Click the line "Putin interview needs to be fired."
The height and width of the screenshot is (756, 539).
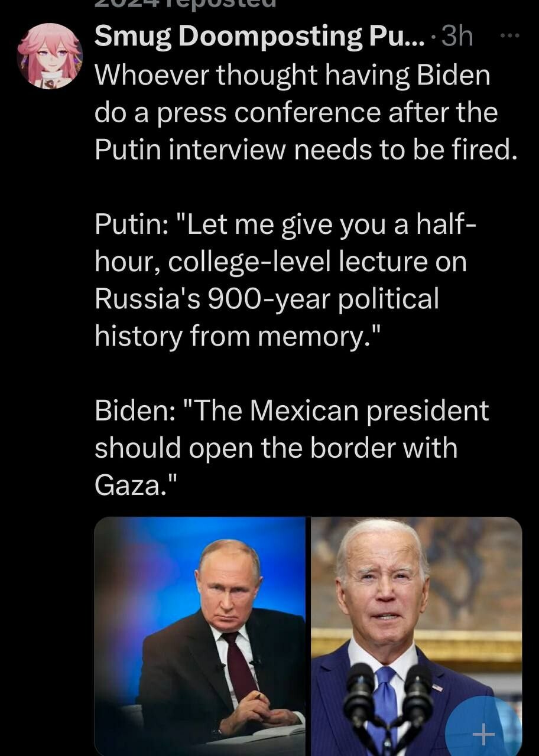pos(306,150)
